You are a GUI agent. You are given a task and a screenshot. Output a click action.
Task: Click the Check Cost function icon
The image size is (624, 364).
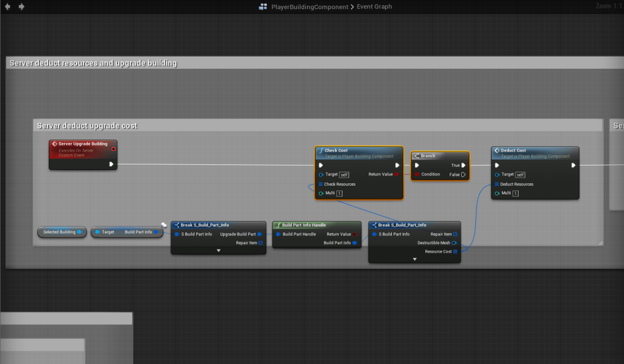tap(321, 150)
